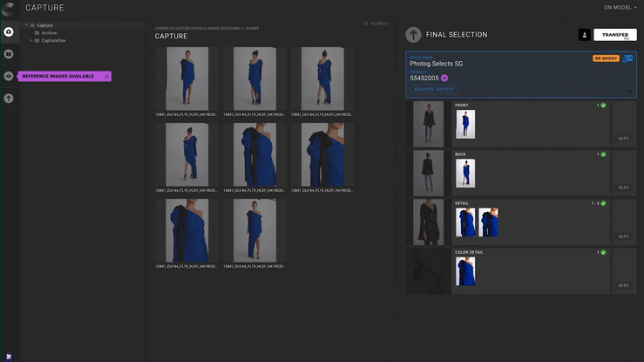Click the compare view sidebar icon
644x362 pixels.
9,54
